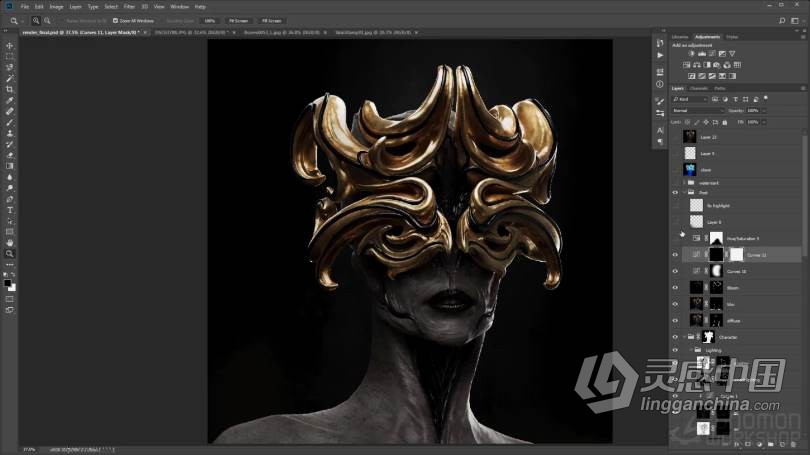Select the Dodge tool
Viewport: 810px width, 455px height.
click(9, 188)
